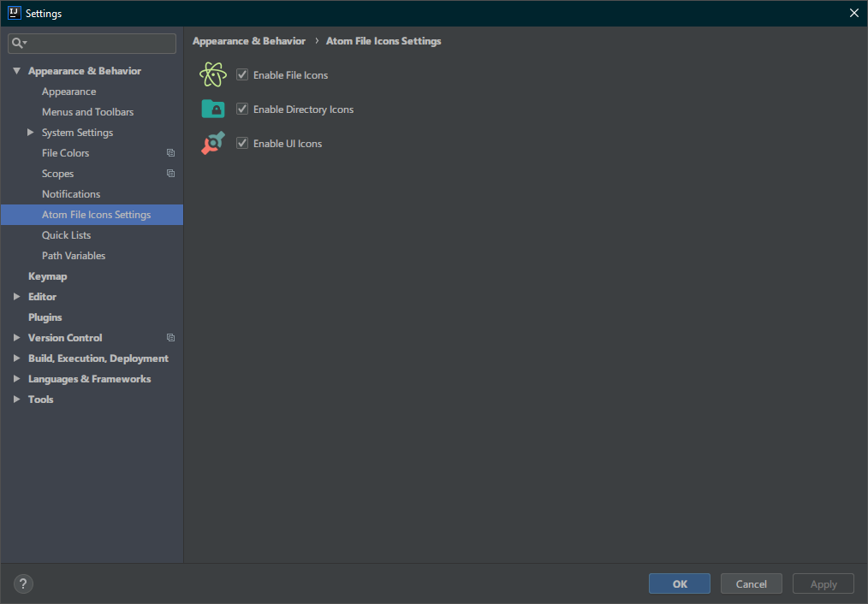Click the Atom logo icon beside Enable File Icons
This screenshot has height=604, width=868.
click(x=213, y=74)
